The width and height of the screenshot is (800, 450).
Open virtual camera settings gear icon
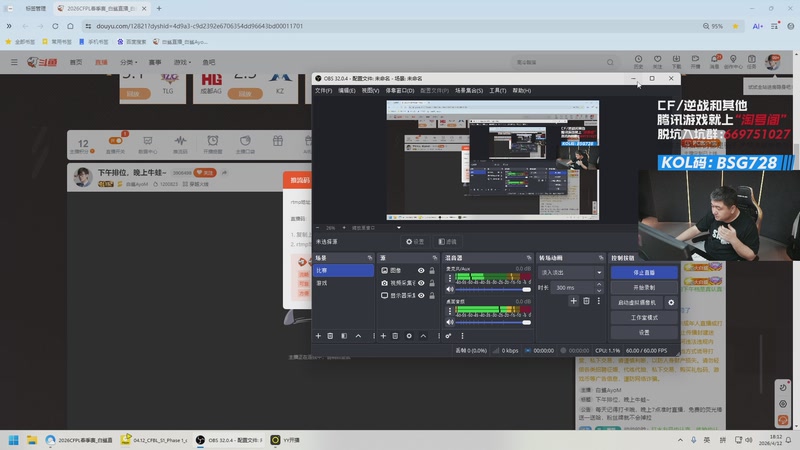tap(671, 303)
